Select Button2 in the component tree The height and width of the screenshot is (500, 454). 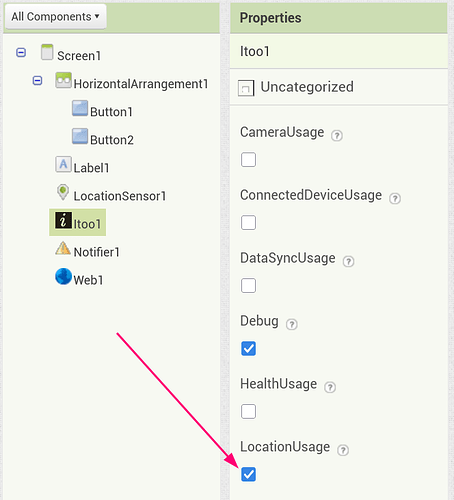[x=103, y=138]
